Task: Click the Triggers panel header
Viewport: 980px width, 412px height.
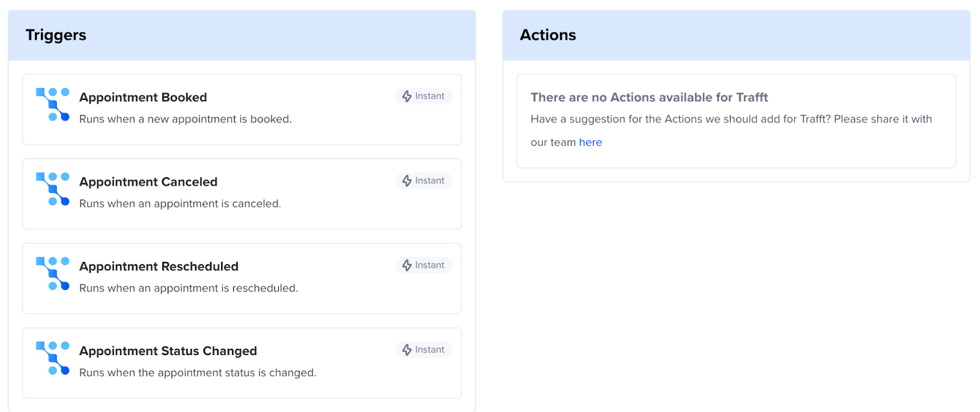Action: click(x=56, y=35)
